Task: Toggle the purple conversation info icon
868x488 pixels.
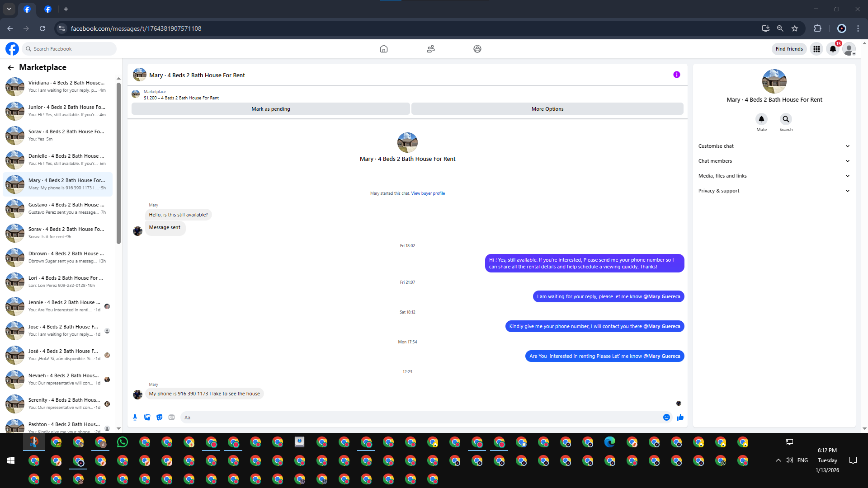Action: click(676, 75)
